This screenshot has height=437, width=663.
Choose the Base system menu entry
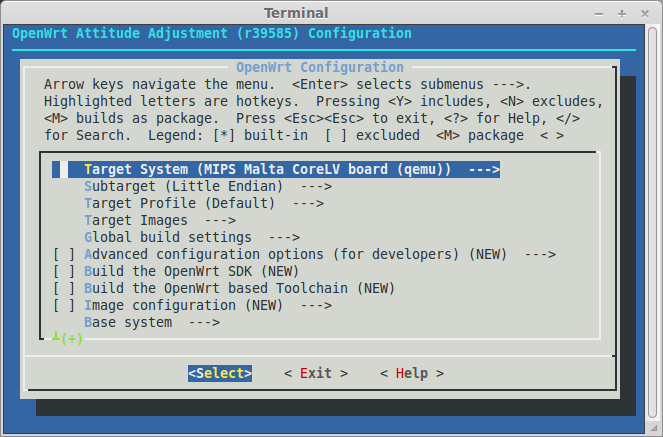[128, 322]
